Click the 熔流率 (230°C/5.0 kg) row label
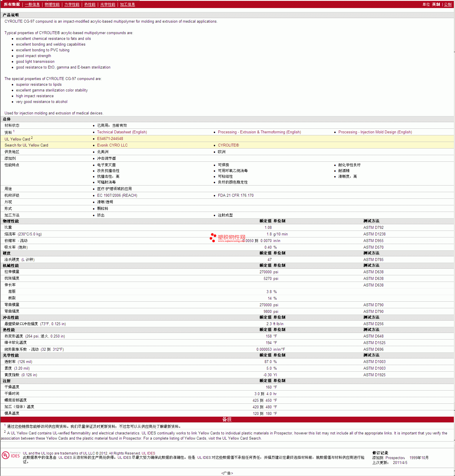Viewport: 455px width, 476px height. point(23,234)
